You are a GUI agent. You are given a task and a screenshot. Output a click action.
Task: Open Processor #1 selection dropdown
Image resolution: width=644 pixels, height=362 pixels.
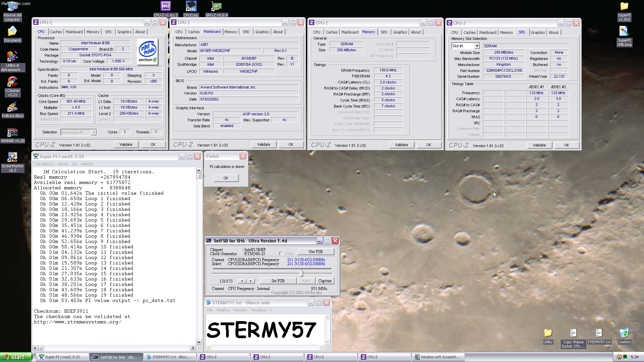[94, 132]
